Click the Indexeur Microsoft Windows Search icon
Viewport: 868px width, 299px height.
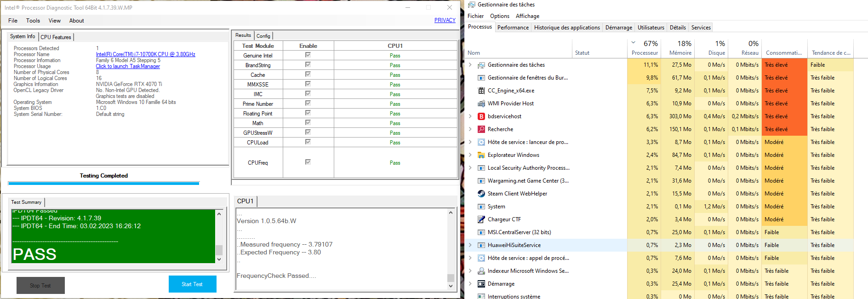(x=481, y=271)
